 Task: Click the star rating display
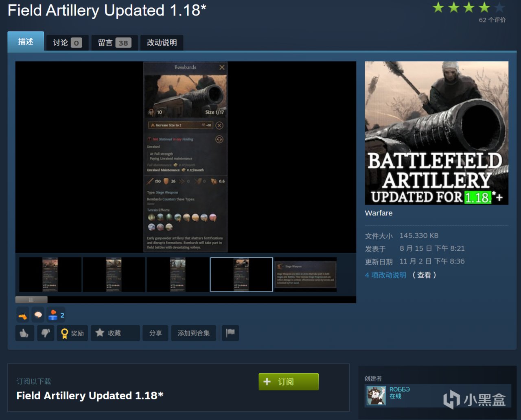(x=468, y=7)
